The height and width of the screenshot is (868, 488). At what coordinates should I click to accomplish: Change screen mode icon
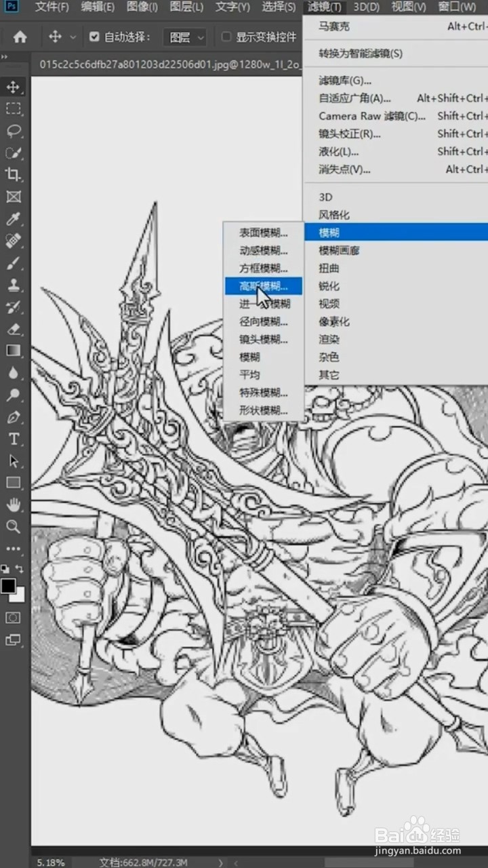[x=14, y=639]
